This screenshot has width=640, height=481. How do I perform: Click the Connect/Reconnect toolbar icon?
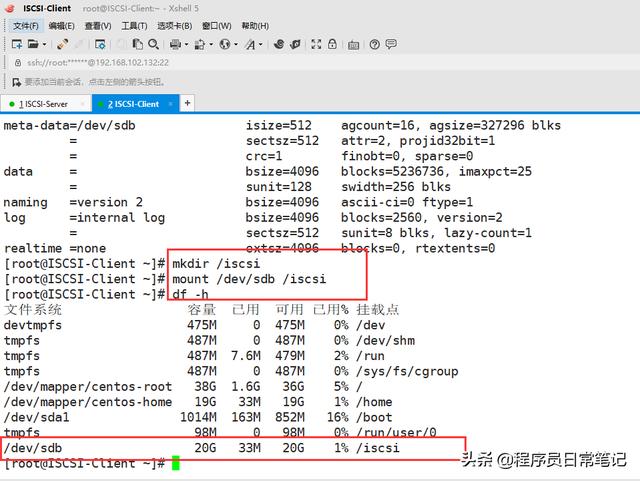coord(62,44)
